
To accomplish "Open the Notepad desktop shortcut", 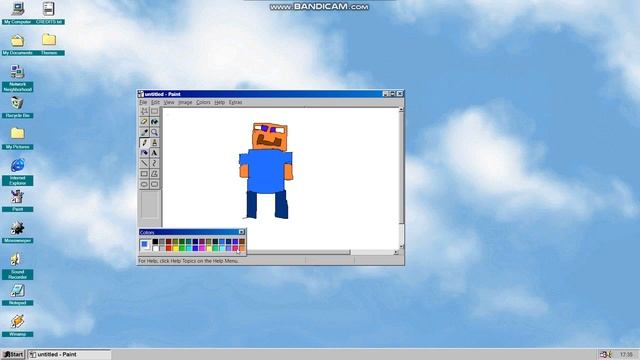I will coord(18,295).
